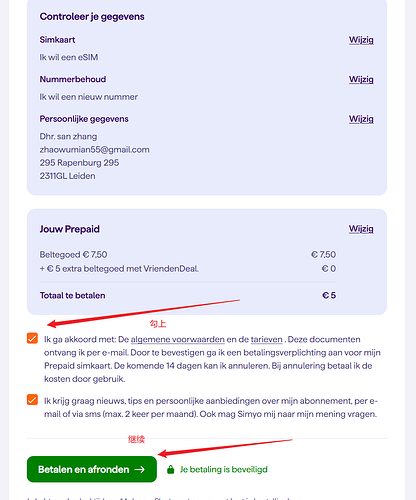Viewport: 416px width, 500px height.
Task: Open the algemene voorwaarden link
Action: (x=178, y=339)
